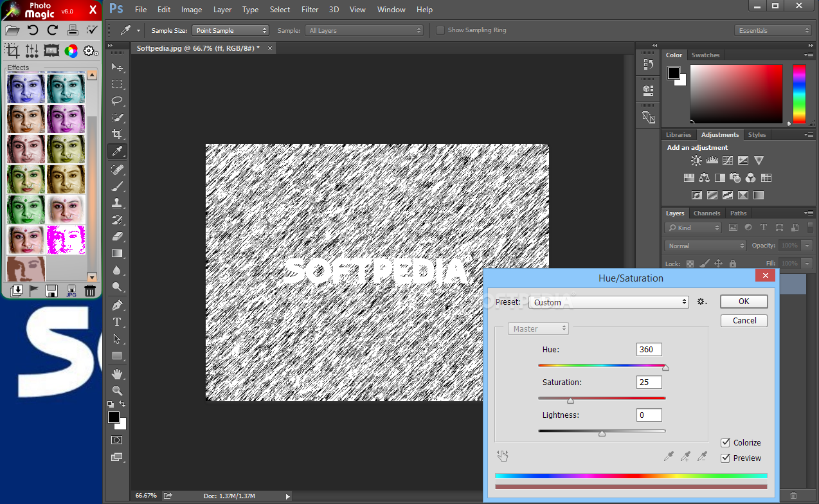This screenshot has width=819, height=504.
Task: Select the Rectangular Marquee tool
Action: (x=117, y=84)
